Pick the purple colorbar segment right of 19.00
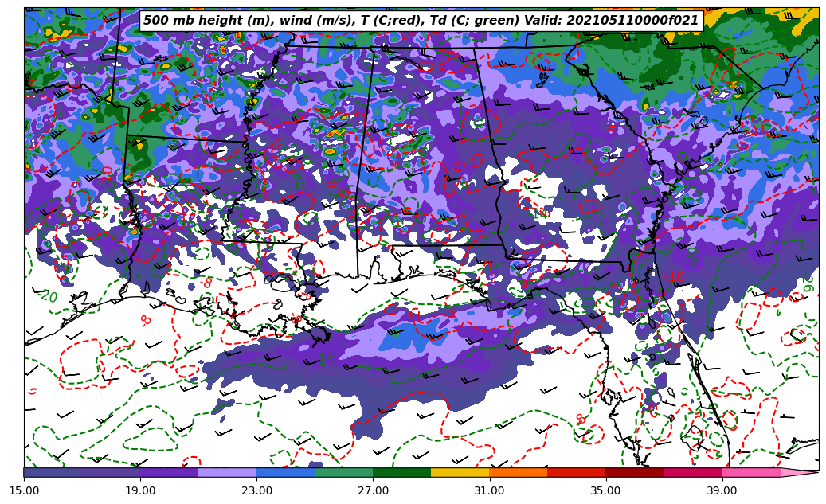Image resolution: width=826 pixels, height=504 pixels. click(x=169, y=472)
